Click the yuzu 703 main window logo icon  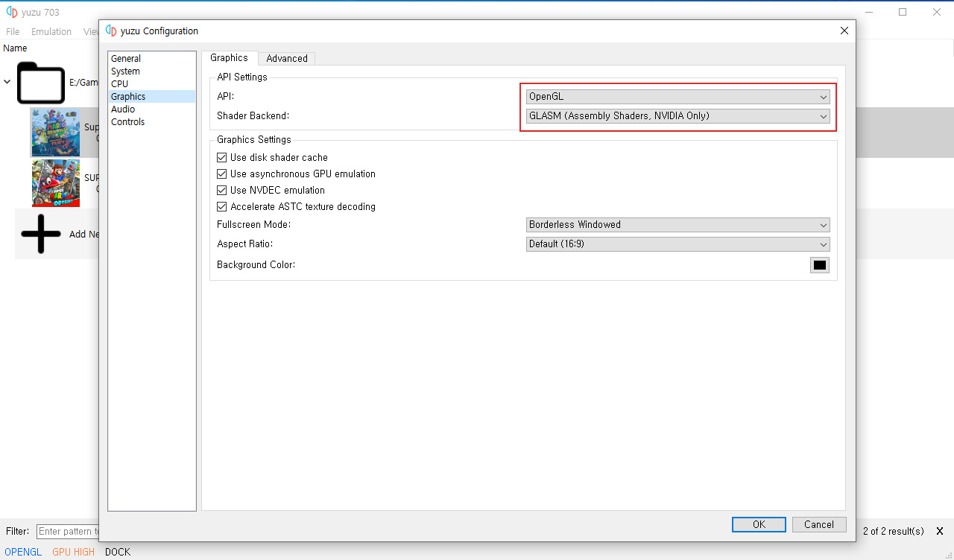pyautogui.click(x=12, y=12)
